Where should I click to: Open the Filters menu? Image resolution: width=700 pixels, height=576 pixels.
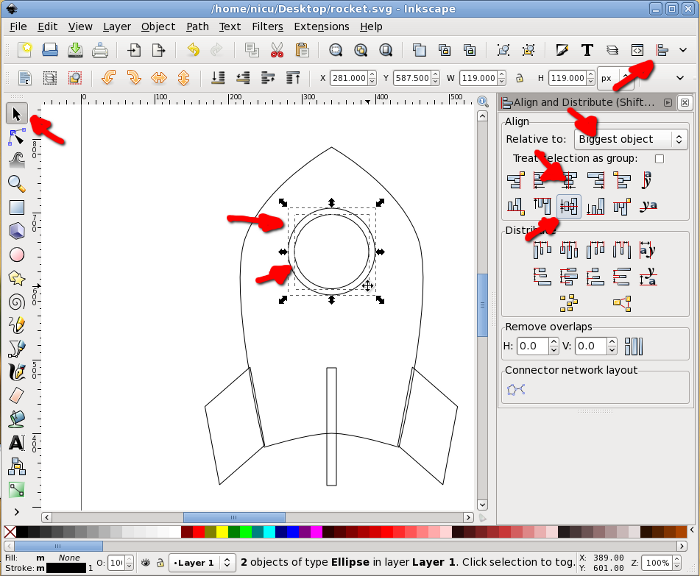click(x=267, y=27)
